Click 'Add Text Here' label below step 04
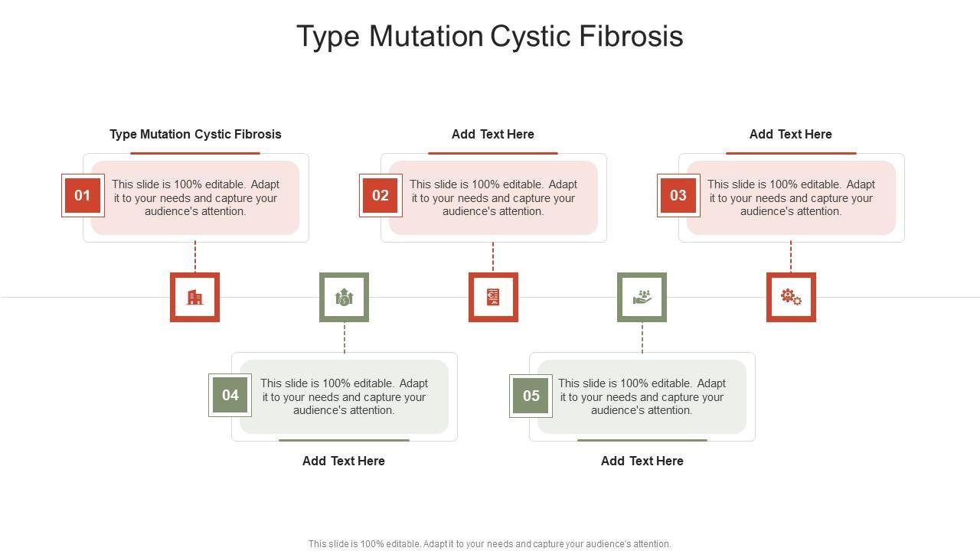 pyautogui.click(x=344, y=461)
